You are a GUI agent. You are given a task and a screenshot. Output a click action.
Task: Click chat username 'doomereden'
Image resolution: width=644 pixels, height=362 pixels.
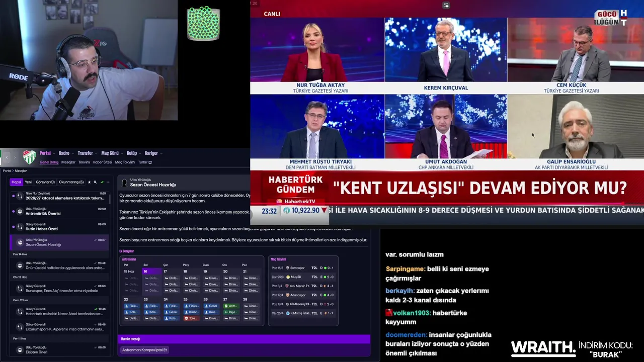tap(406, 335)
